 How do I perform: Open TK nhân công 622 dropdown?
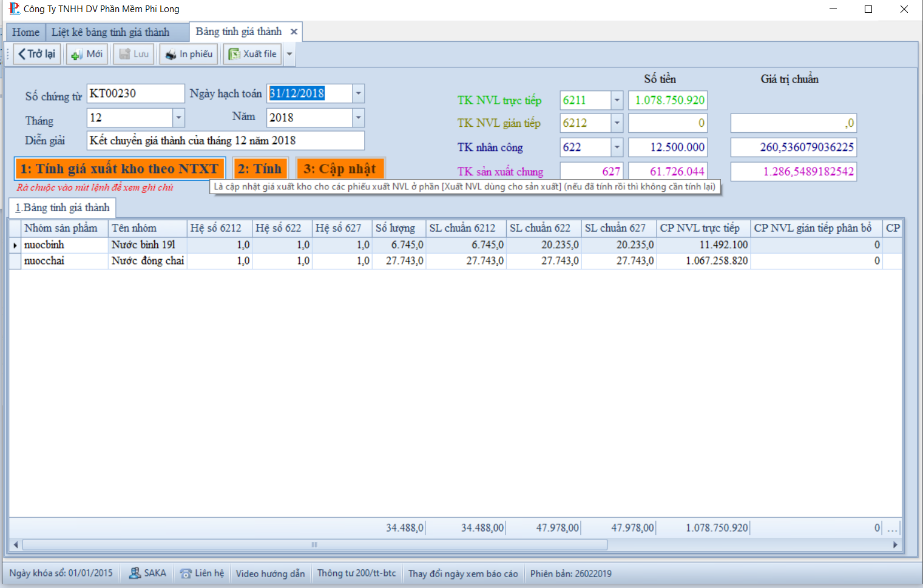[617, 147]
